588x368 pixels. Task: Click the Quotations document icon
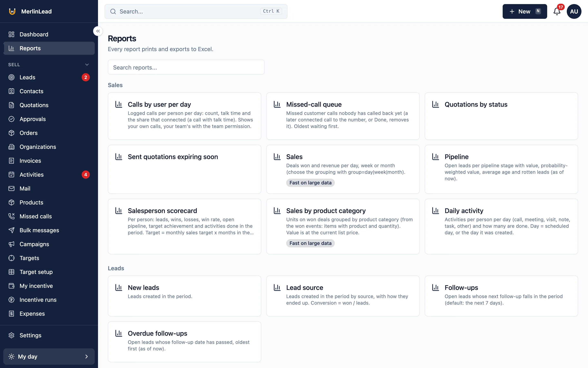pos(11,105)
